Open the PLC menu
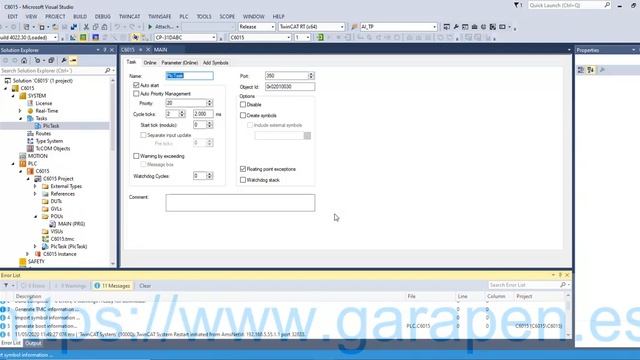640x360 pixels. pyautogui.click(x=184, y=16)
